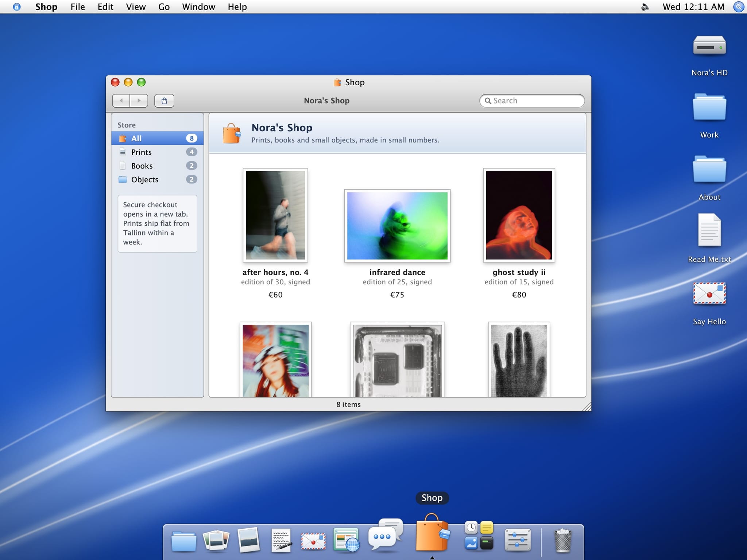Click the Spotlight search icon in menu bar

739,7
